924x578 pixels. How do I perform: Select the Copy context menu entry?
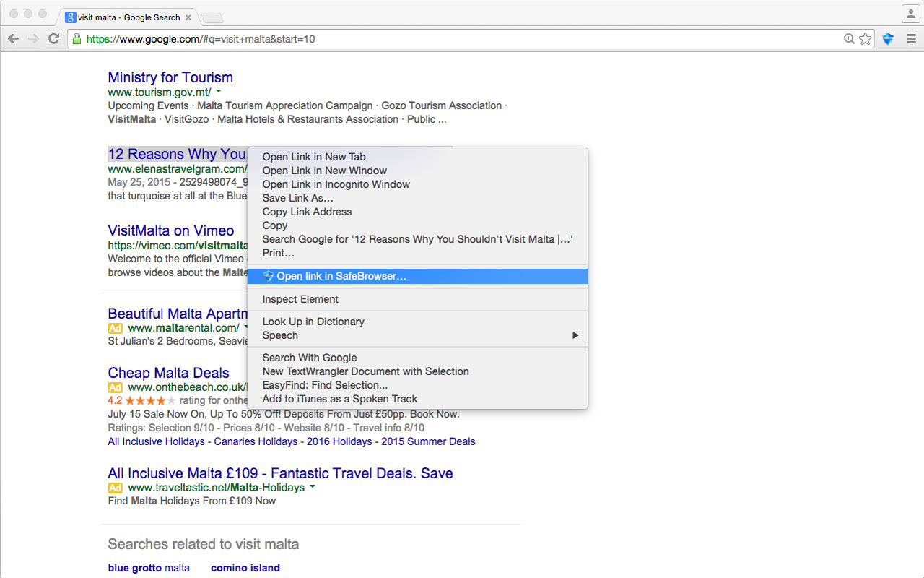coord(417,225)
